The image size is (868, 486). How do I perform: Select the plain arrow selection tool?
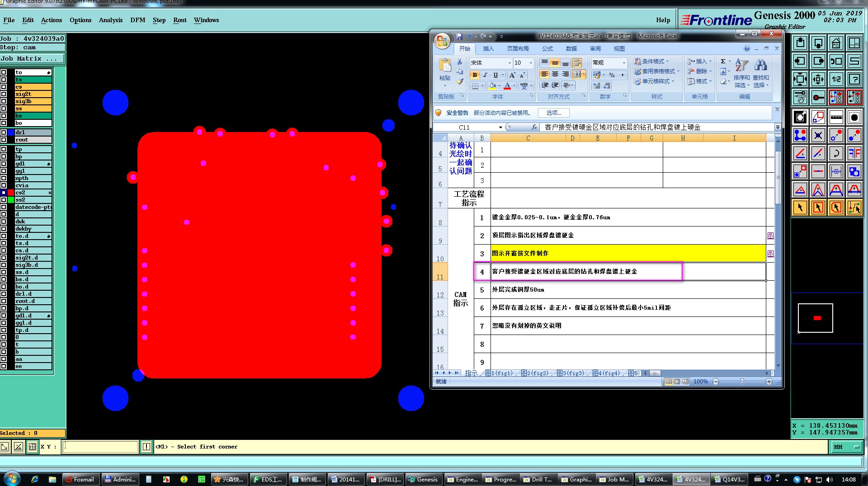(800, 208)
